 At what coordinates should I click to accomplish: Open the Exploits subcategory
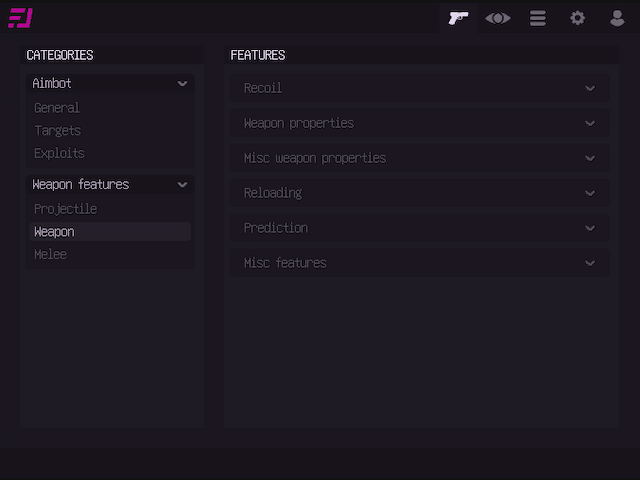coord(59,154)
